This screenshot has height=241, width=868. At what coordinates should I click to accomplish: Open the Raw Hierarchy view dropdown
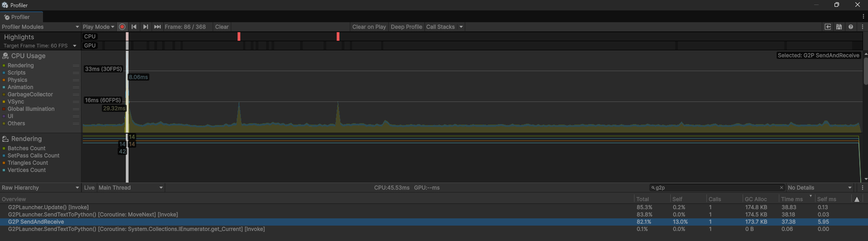40,188
